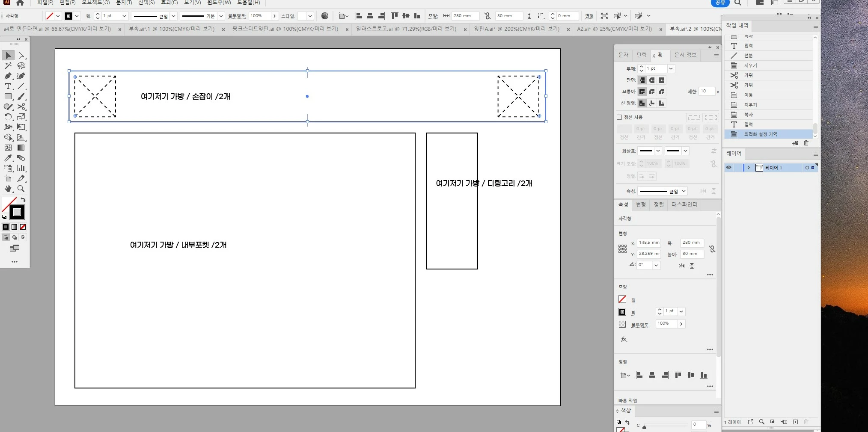
Task: Switch to 핑크스터드앞판.ai document tab
Action: click(285, 29)
